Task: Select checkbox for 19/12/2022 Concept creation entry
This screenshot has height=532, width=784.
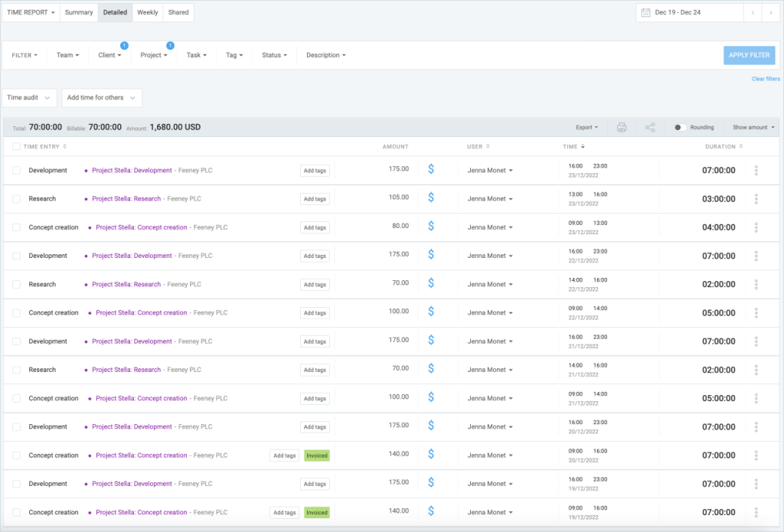Action: (17, 513)
